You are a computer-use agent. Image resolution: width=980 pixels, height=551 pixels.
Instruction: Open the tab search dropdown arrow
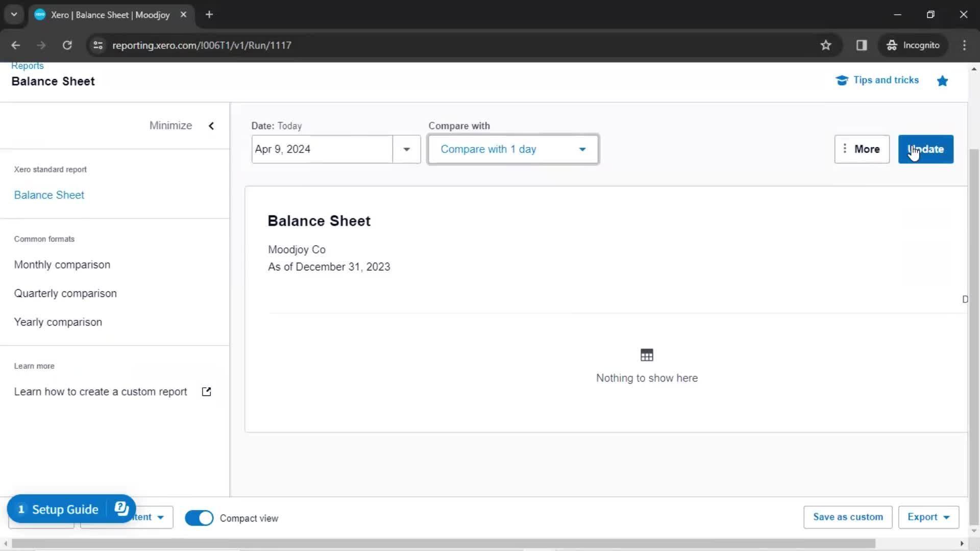pyautogui.click(x=14, y=15)
